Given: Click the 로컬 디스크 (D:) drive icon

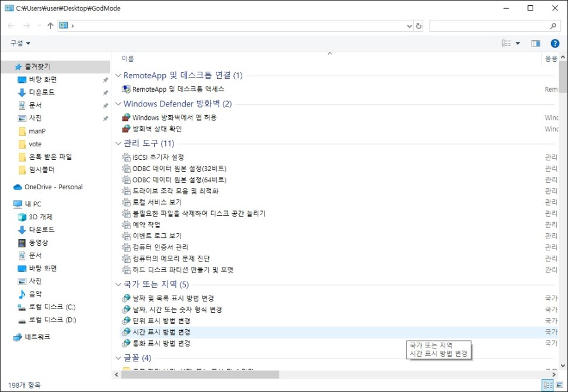Looking at the screenshot, I should click(22, 320).
